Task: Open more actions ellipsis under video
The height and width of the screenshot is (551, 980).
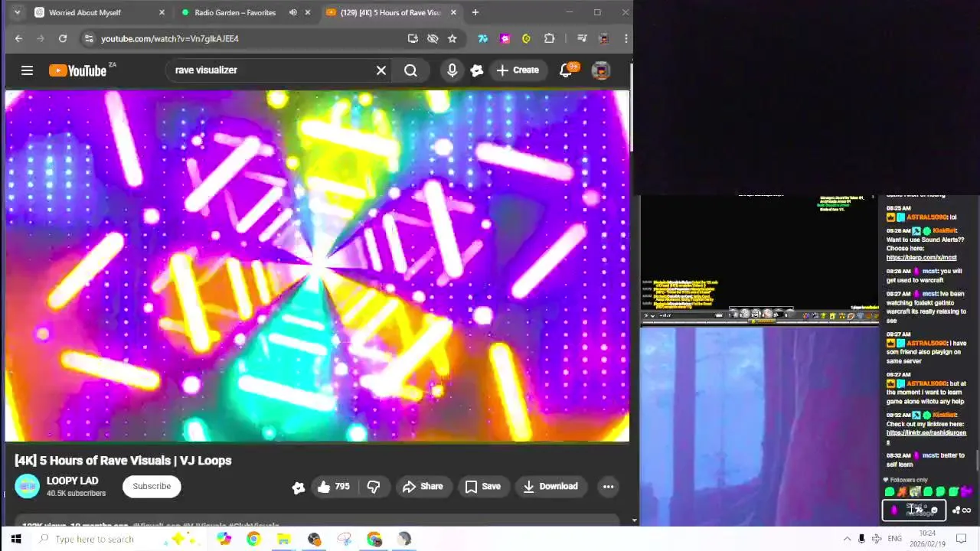Action: pos(608,486)
